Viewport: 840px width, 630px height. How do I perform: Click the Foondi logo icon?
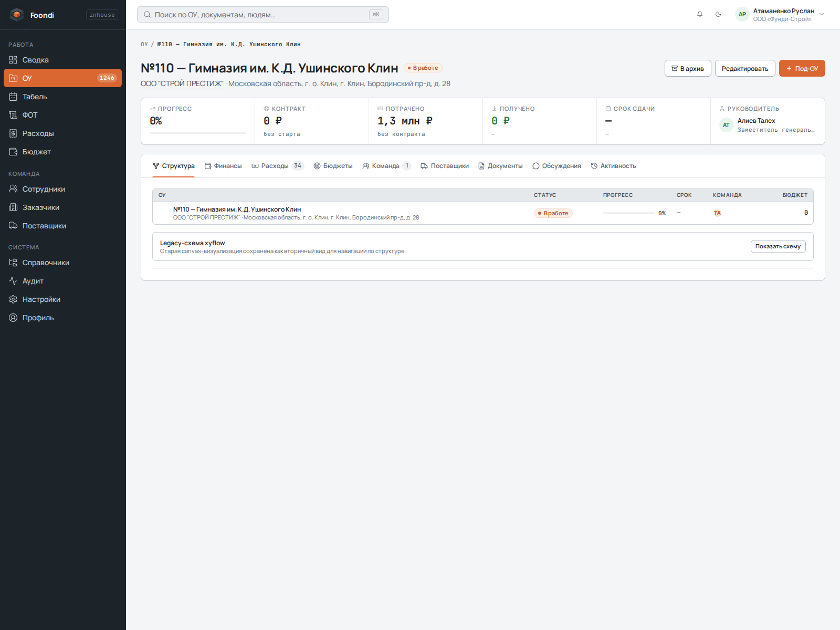tap(17, 15)
